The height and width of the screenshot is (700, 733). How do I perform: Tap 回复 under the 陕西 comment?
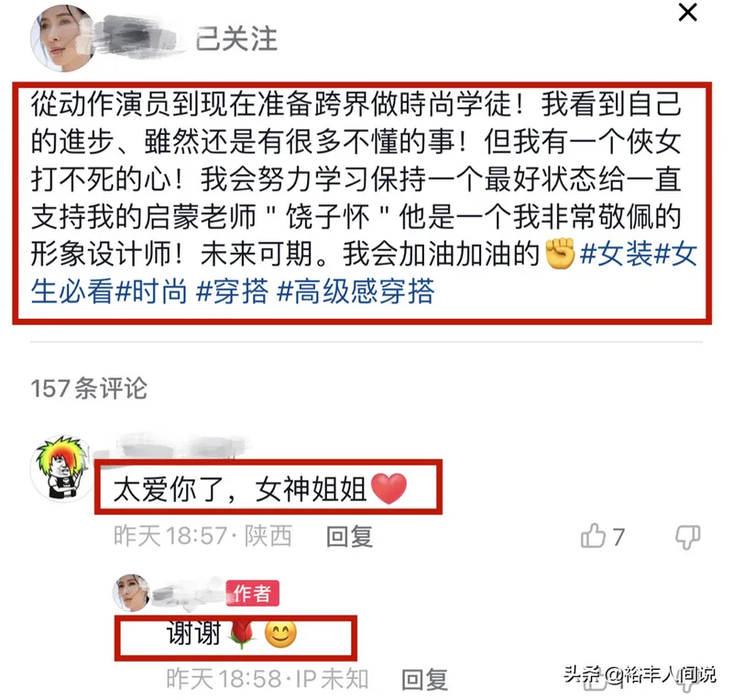point(349,536)
